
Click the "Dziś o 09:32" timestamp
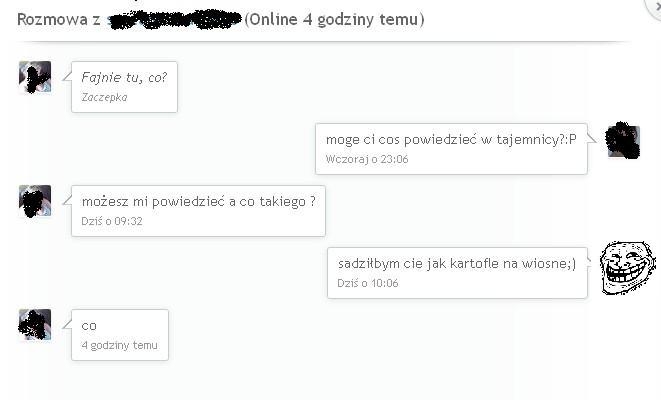[112, 221]
